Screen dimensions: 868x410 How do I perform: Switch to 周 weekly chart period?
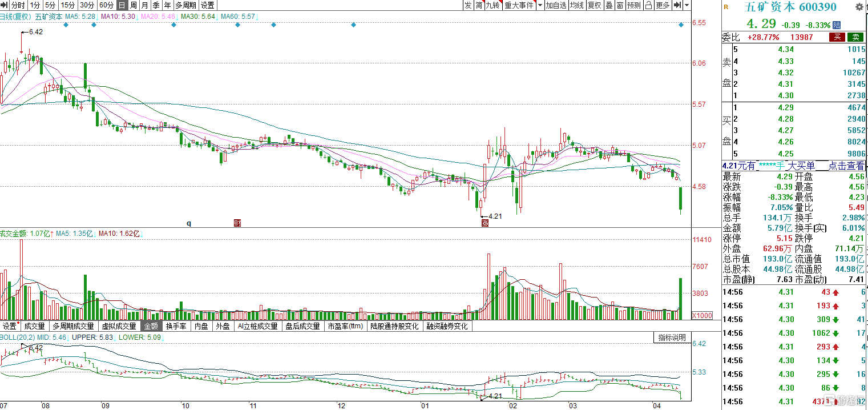(x=134, y=5)
